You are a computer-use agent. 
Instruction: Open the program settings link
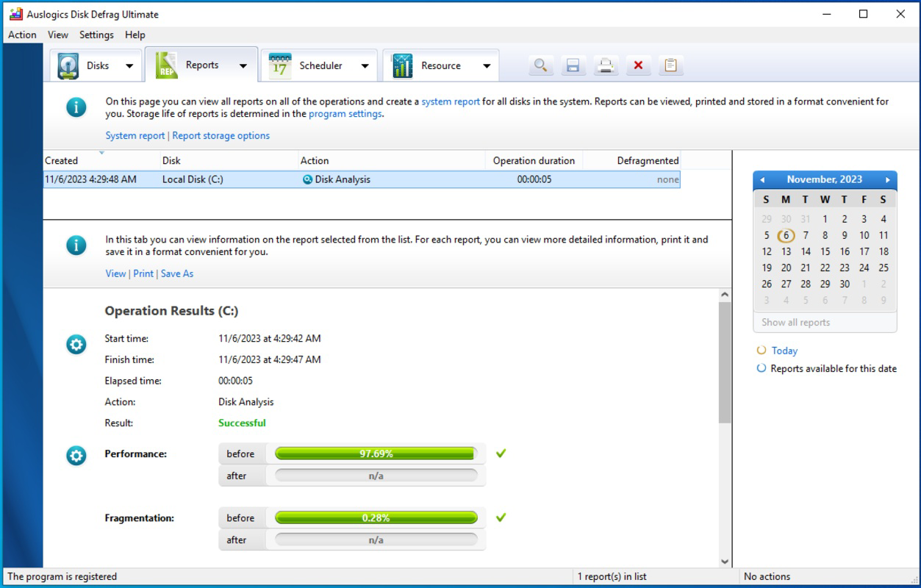345,114
